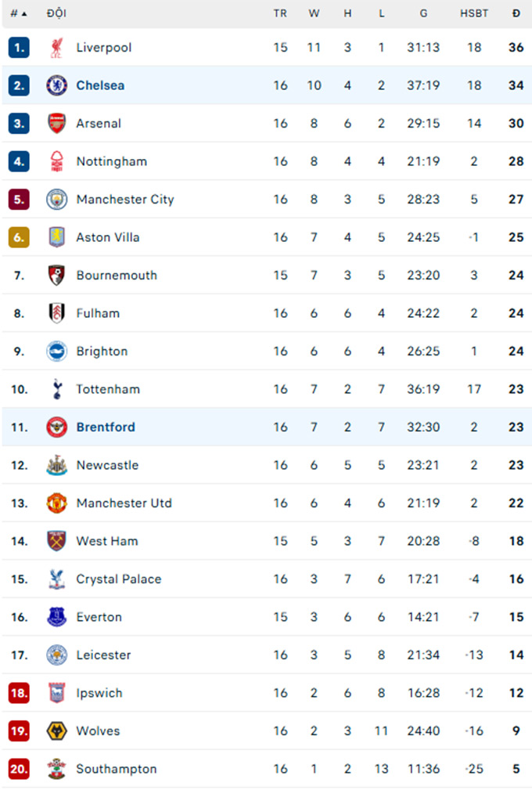532x790 pixels.
Task: Sort table by the # rank column
Action: point(19,13)
